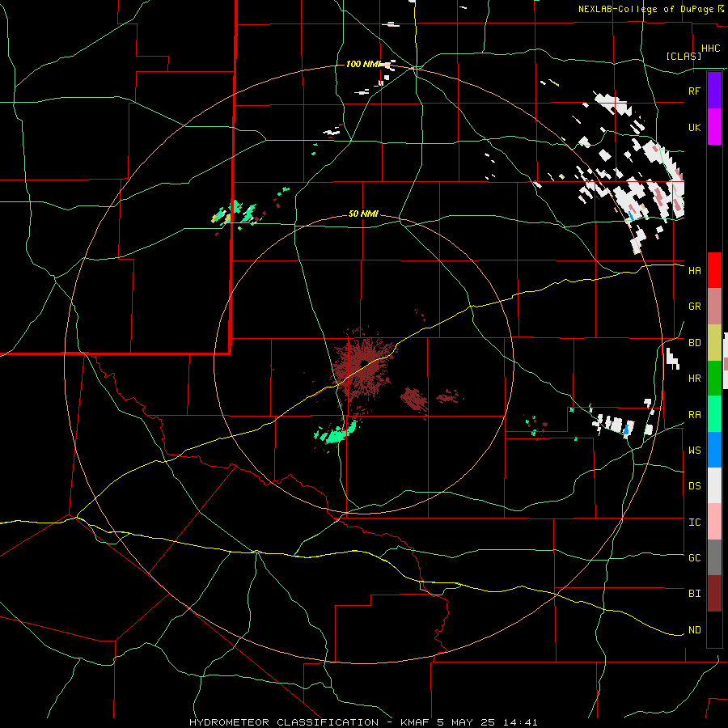Click the DS legend label
Image resolution: width=728 pixels, height=728 pixels.
694,486
